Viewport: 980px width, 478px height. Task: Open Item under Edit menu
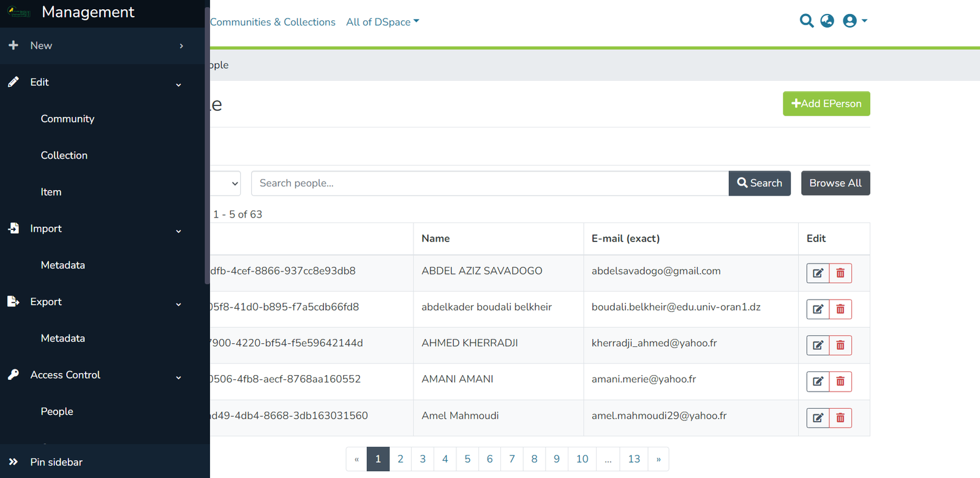click(51, 192)
